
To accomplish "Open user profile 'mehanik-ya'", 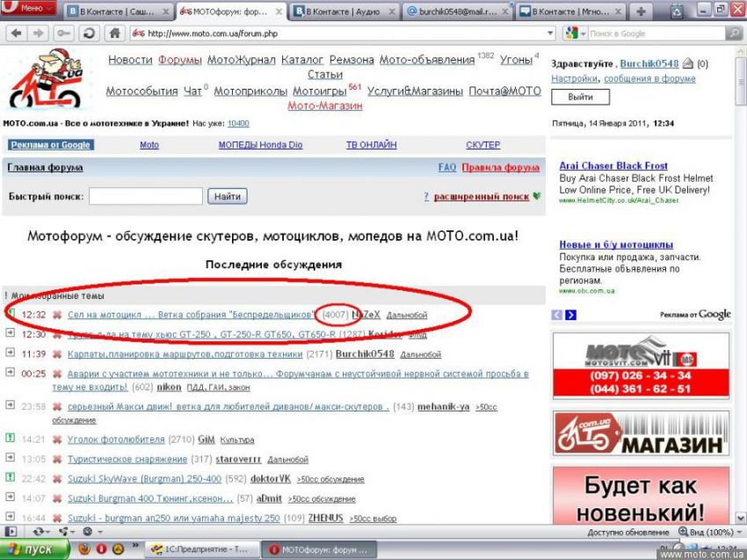I will pos(443,406).
